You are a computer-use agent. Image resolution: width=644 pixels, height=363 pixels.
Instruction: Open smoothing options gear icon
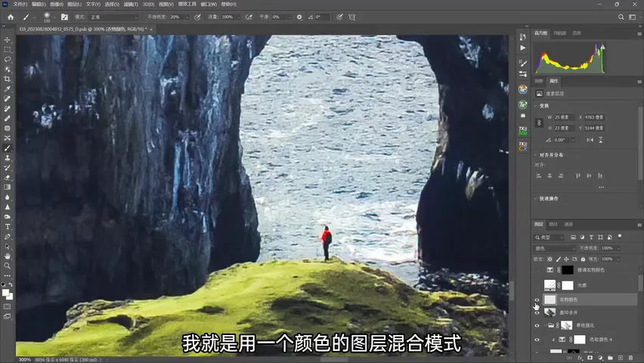click(x=299, y=17)
